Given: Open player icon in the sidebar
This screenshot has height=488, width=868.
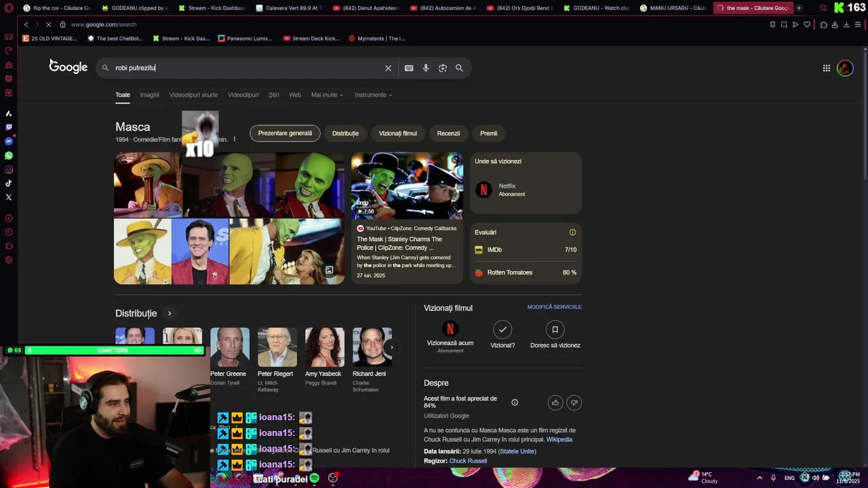Looking at the screenshot, I should point(8,218).
